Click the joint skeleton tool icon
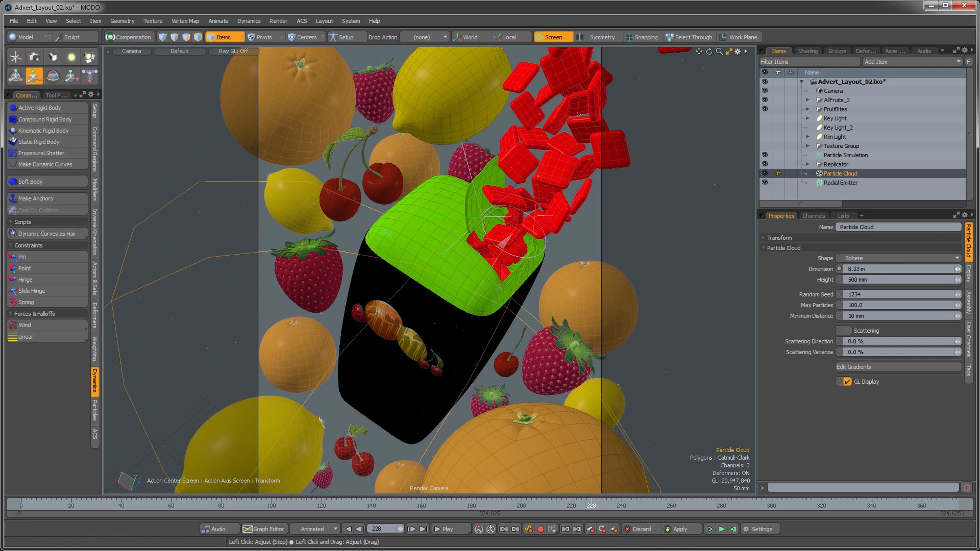Screen dimensions: 980x551 coord(90,76)
